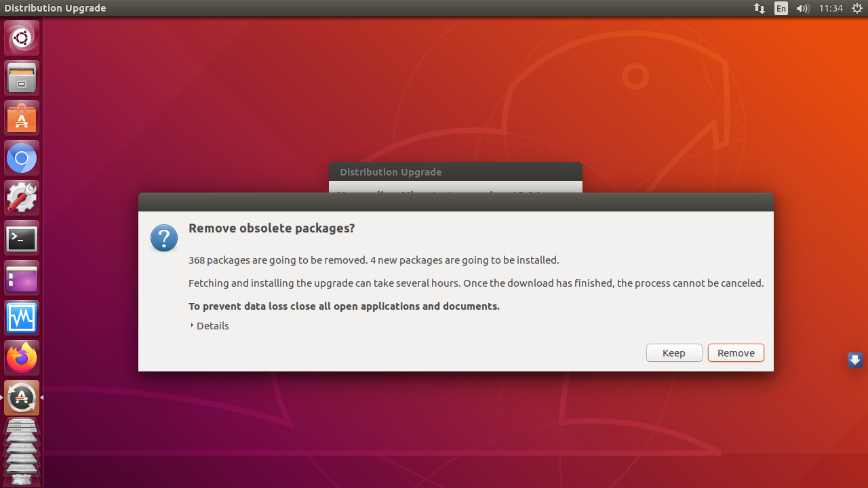This screenshot has height=488, width=868.
Task: Open the En keyboard layout indicator
Action: click(x=781, y=8)
